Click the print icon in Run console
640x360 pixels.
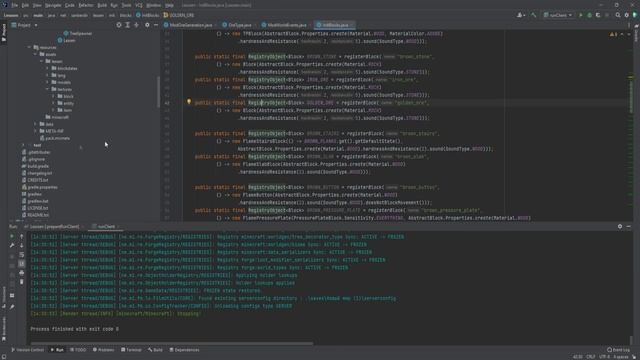[22, 273]
